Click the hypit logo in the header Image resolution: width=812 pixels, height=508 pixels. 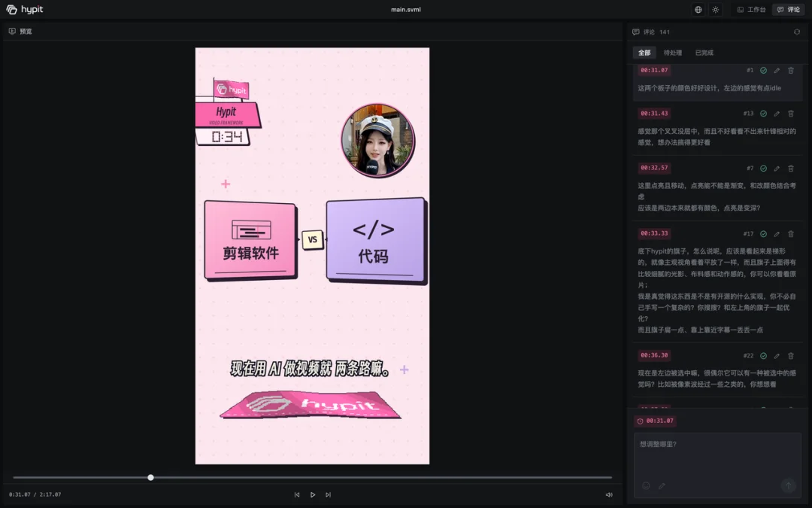pyautogui.click(x=24, y=9)
